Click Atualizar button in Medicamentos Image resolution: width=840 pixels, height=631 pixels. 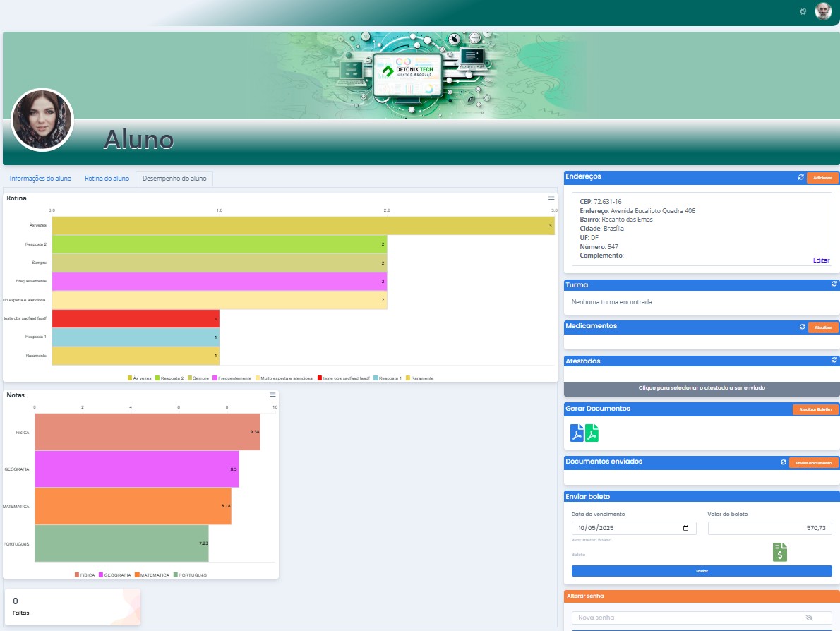[x=823, y=327]
